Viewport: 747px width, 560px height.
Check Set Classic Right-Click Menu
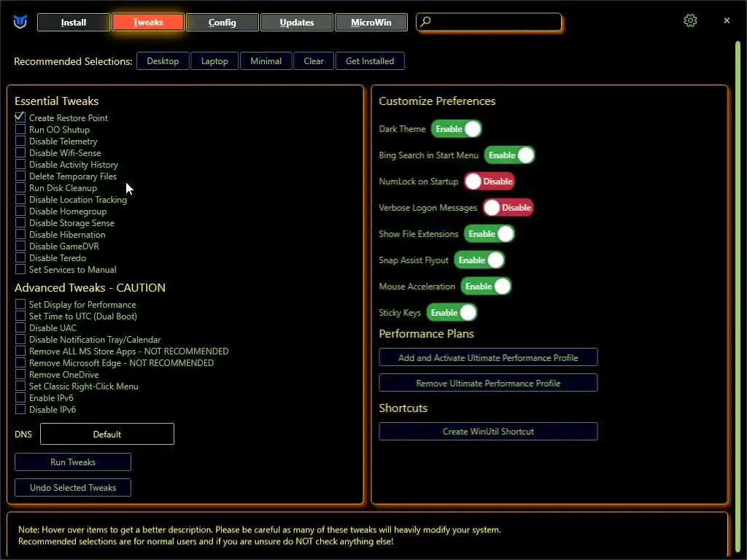click(x=20, y=386)
